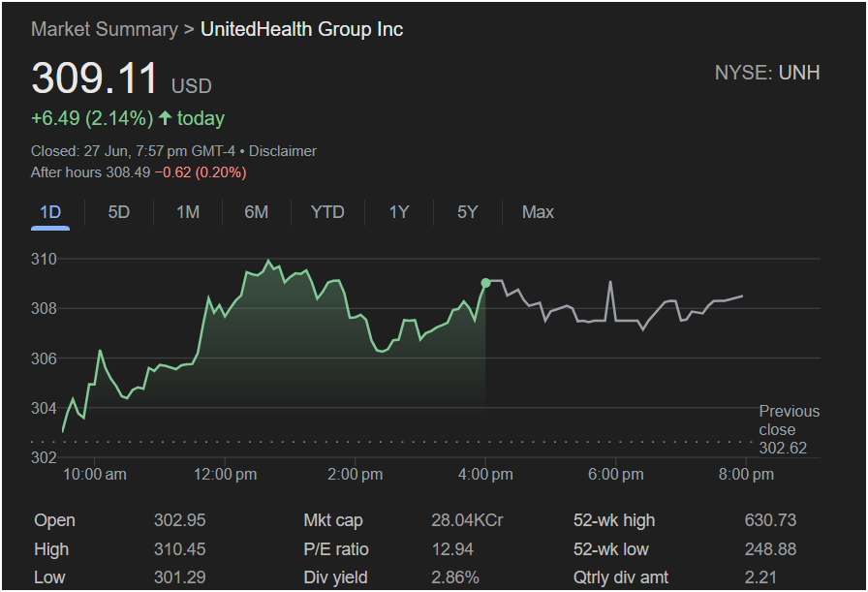Click the Qtrly div amt label
This screenshot has width=868, height=592.
(x=621, y=577)
